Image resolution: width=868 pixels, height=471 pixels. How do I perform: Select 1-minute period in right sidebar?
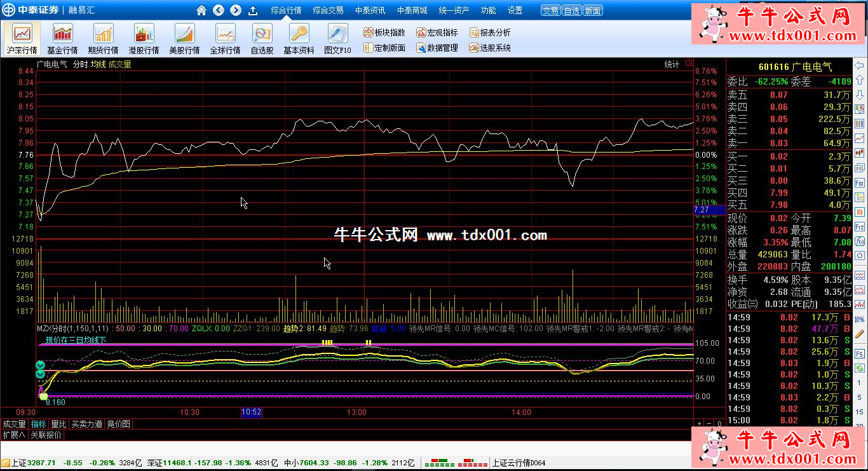tap(860, 383)
